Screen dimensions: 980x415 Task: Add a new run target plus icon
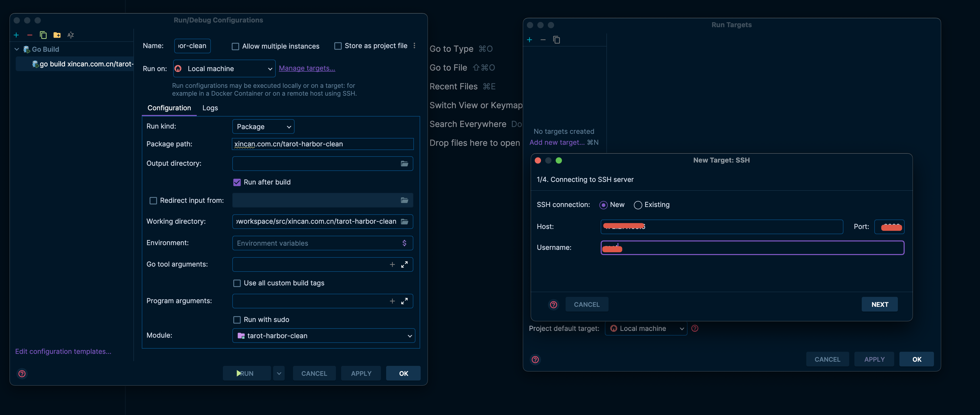(529, 40)
